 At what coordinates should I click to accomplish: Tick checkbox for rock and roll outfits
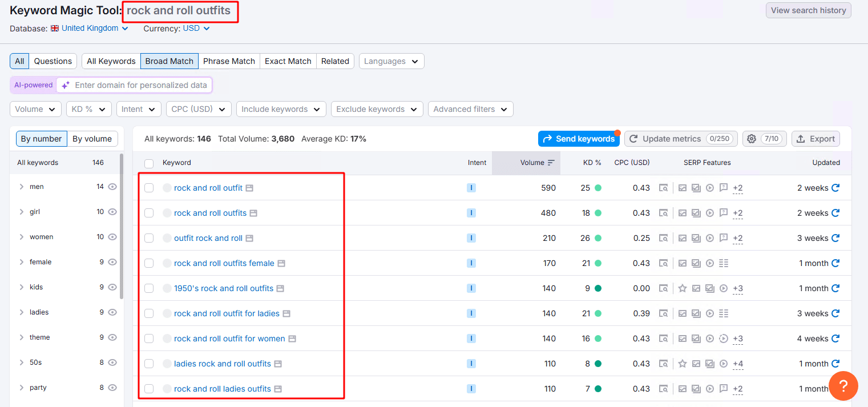coord(149,213)
